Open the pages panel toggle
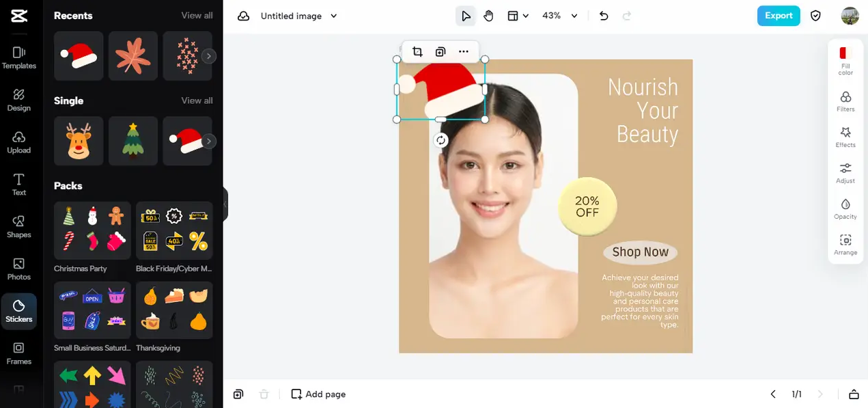Image resolution: width=868 pixels, height=408 pixels. (854, 394)
